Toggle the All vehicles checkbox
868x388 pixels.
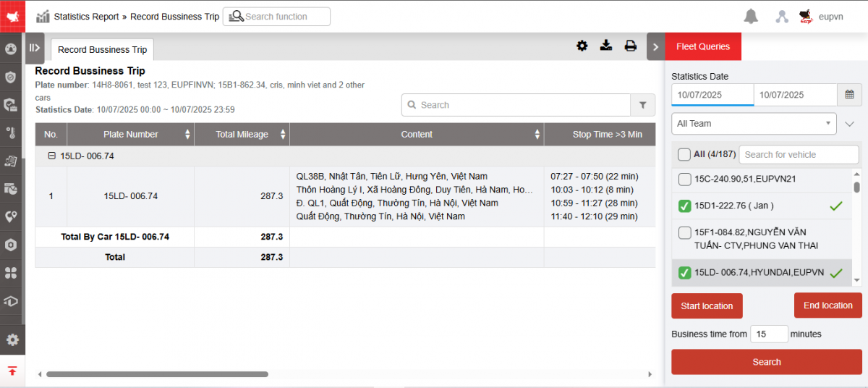(x=684, y=154)
